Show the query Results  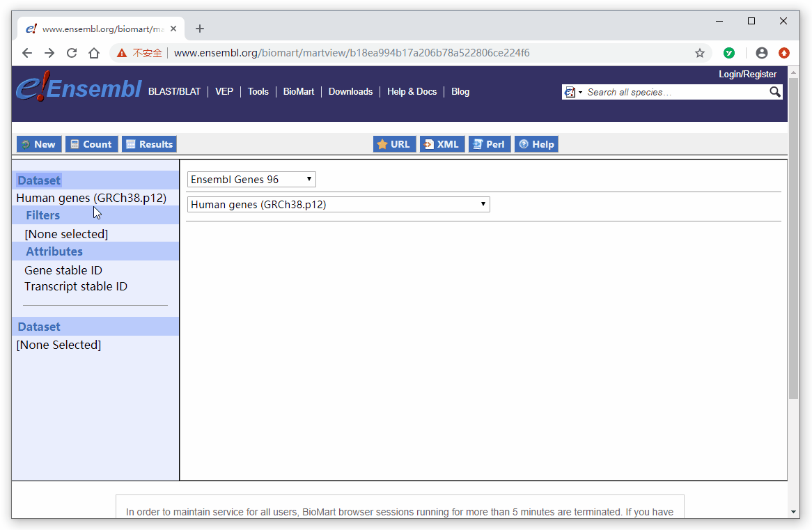(149, 144)
